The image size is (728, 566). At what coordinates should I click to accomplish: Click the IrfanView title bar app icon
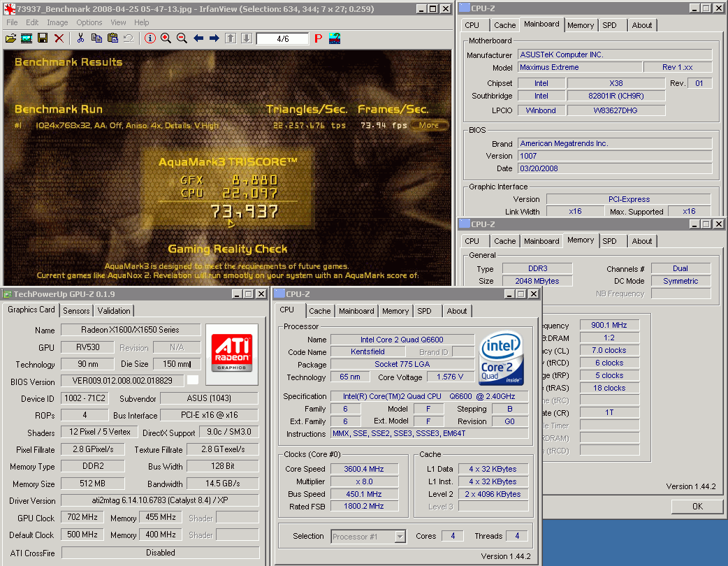pos(9,9)
